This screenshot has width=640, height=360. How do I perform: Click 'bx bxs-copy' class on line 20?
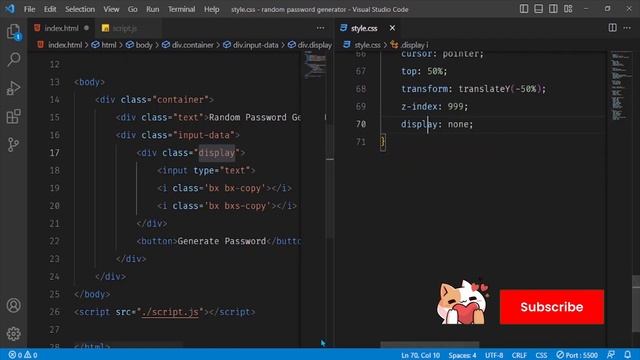click(x=237, y=206)
